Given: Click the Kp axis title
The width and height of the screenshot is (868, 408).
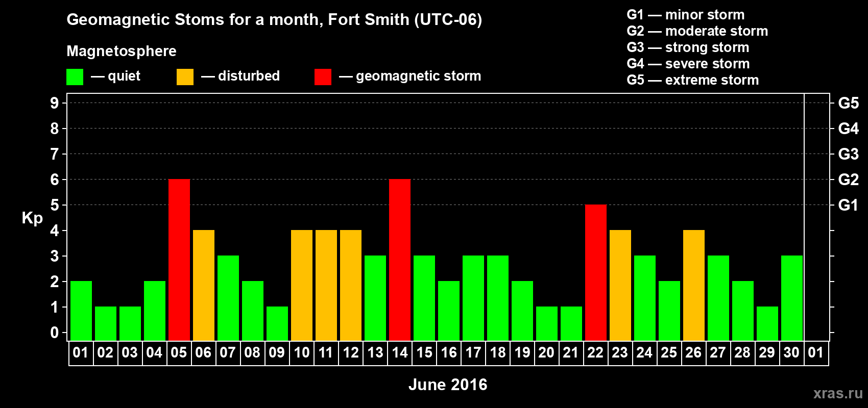Looking at the screenshot, I should 32,218.
